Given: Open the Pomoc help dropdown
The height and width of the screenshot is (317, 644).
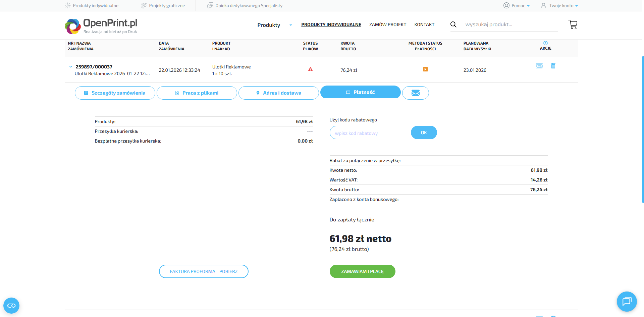Looking at the screenshot, I should (517, 6).
